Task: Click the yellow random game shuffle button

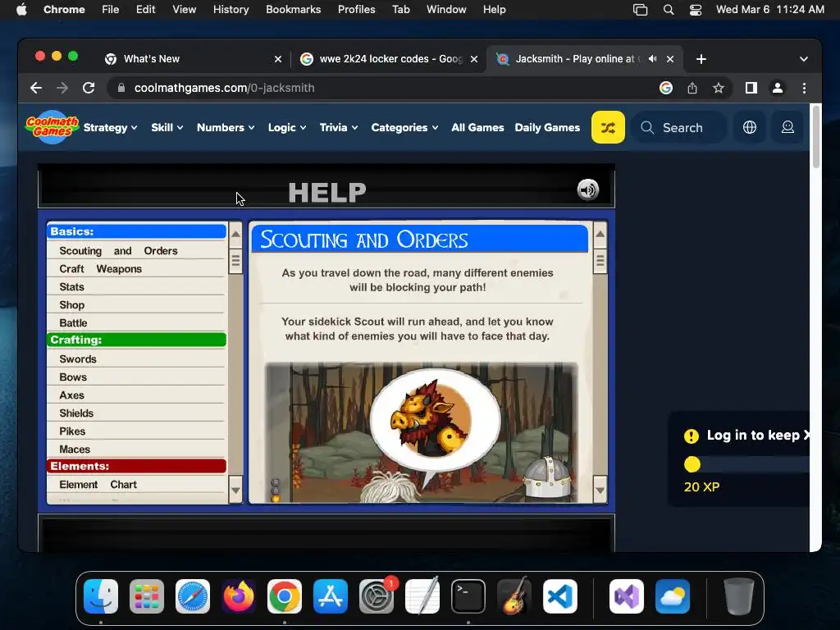Action: [x=608, y=127]
